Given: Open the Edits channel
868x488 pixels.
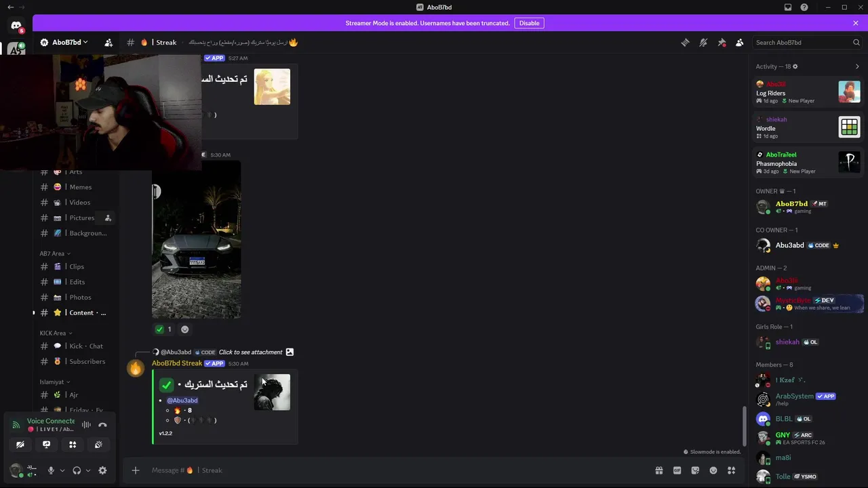Looking at the screenshot, I should [75, 282].
